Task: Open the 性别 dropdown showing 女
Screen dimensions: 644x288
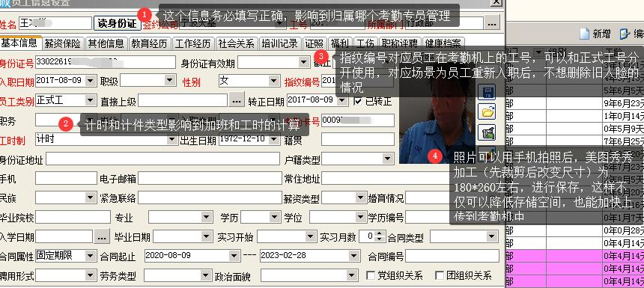Action: [x=274, y=81]
